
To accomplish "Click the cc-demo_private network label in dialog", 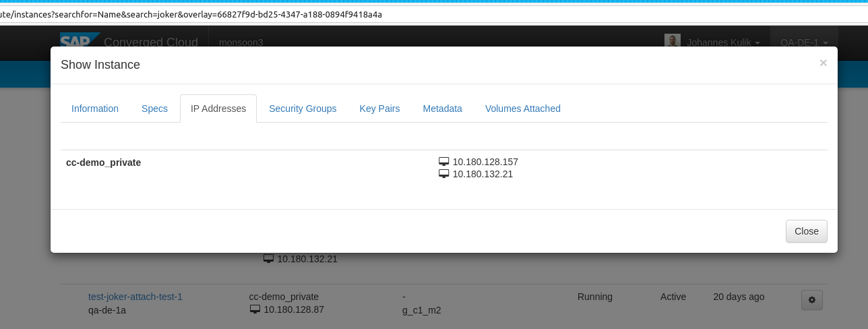I will (103, 162).
